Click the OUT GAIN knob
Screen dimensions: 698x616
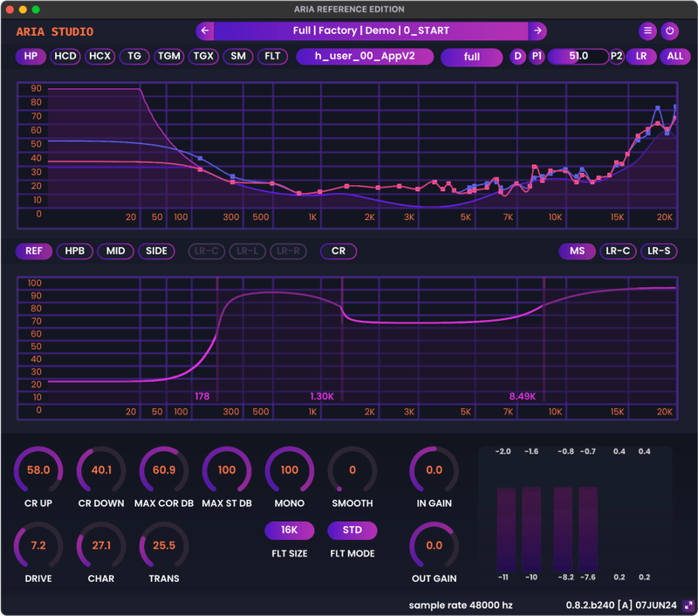pos(434,545)
